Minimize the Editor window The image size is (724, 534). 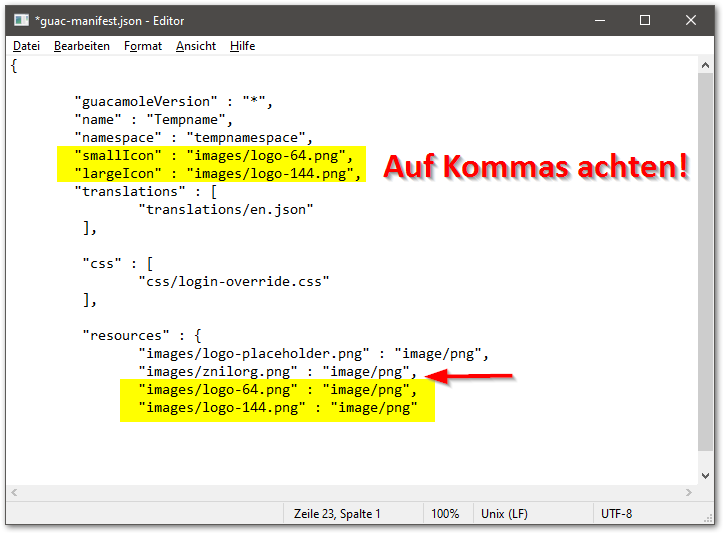(x=598, y=21)
